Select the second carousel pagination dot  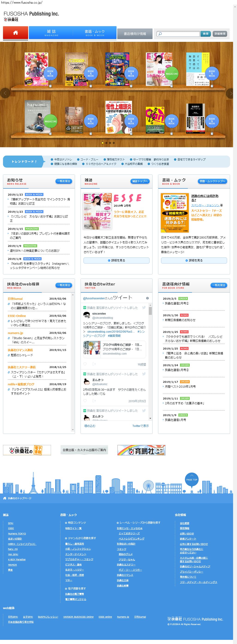(x=106, y=143)
